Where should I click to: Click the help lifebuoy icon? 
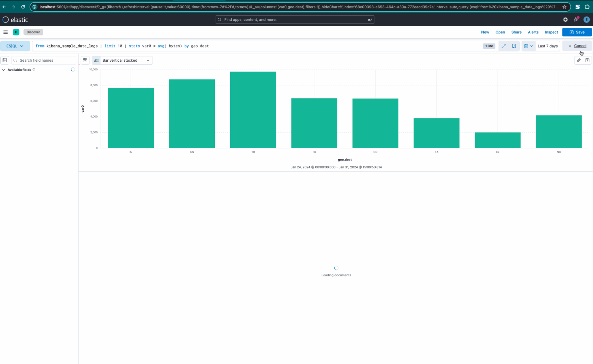tap(565, 20)
